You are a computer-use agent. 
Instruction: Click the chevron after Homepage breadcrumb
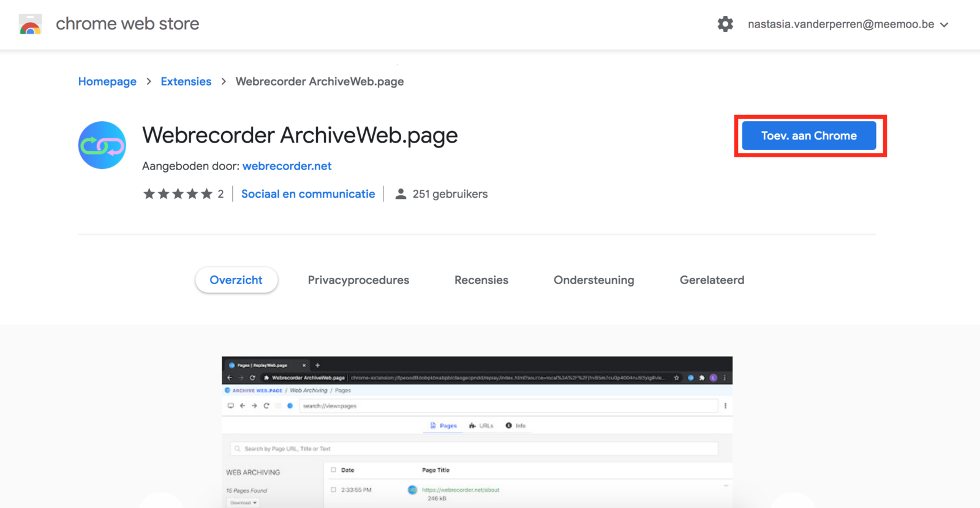[149, 81]
